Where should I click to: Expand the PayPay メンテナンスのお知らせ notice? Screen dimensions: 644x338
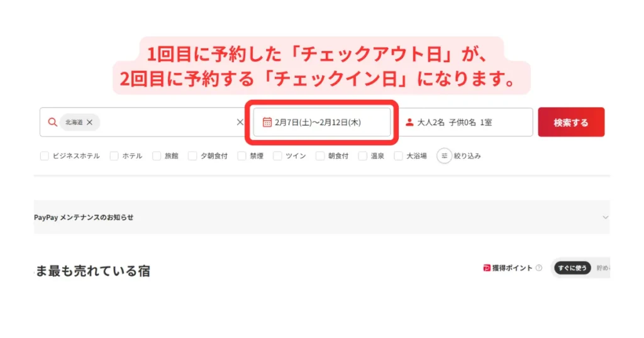605,217
